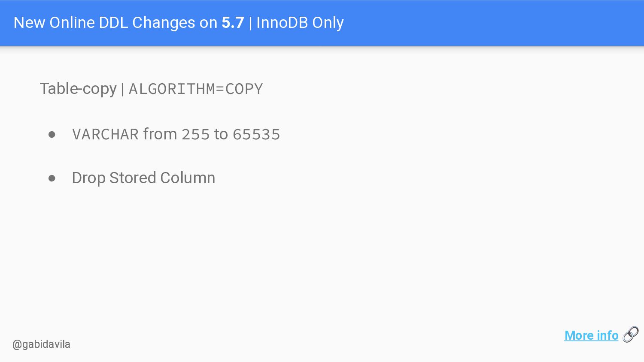The height and width of the screenshot is (362, 644).
Task: Click the word Column in the second bullet
Action: [x=188, y=178]
